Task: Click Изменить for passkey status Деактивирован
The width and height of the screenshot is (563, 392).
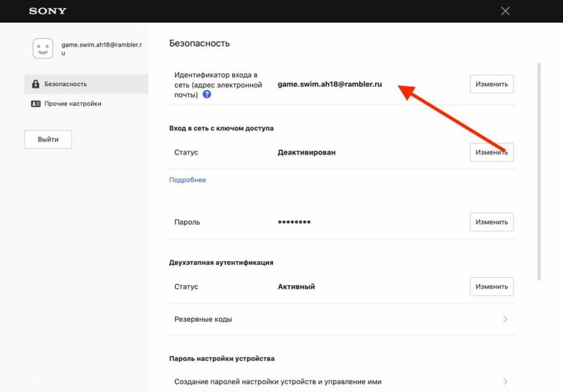Action: pyautogui.click(x=491, y=152)
